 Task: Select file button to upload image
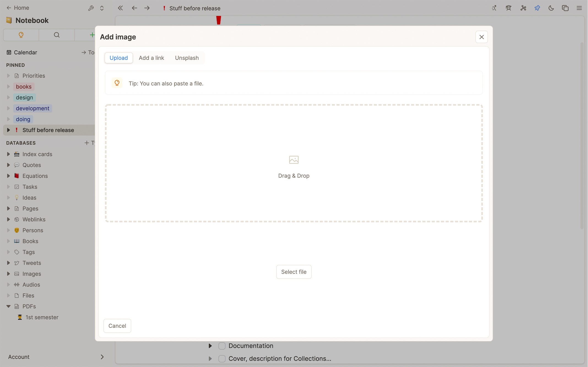click(x=294, y=272)
